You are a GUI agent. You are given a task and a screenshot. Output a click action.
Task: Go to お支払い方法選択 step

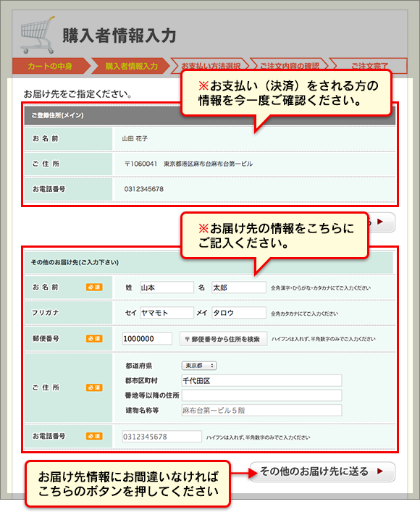pos(210,66)
